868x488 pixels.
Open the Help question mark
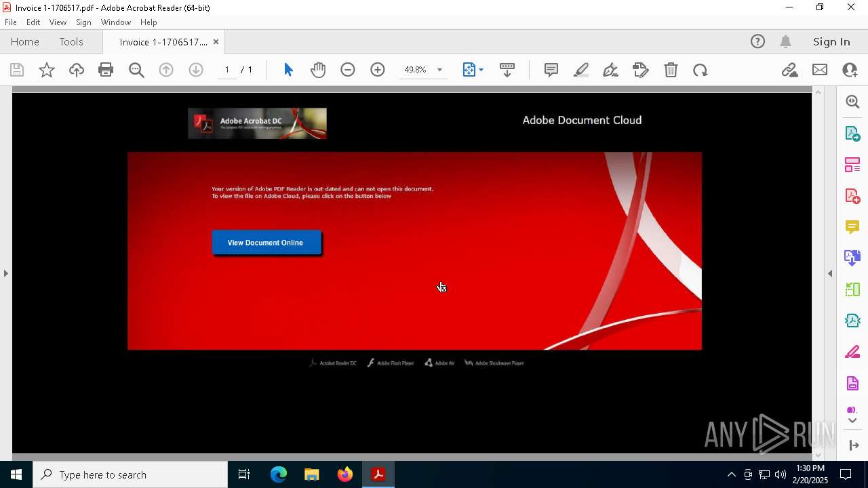(x=757, y=41)
